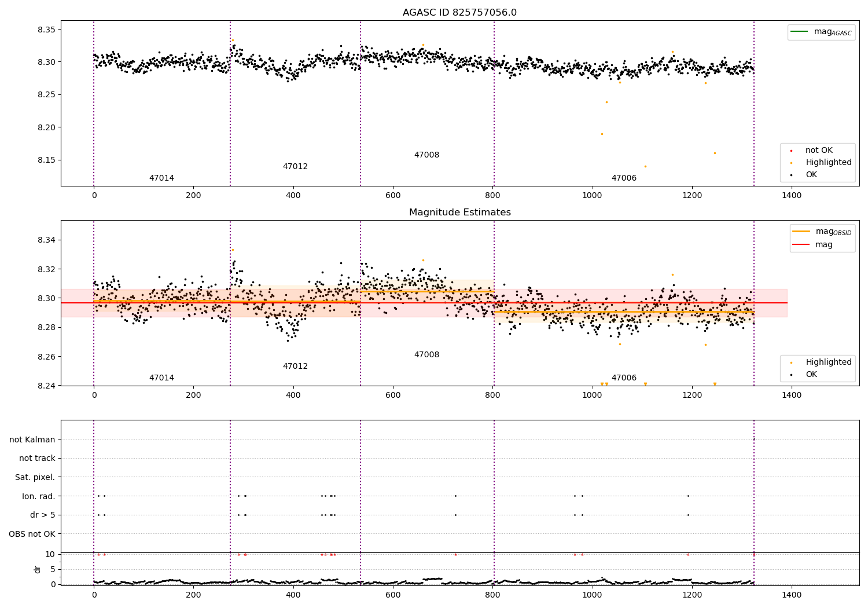This screenshot has height=608, width=868.
Task: Select the "Sat. pixel." row label
Action: tap(35, 478)
